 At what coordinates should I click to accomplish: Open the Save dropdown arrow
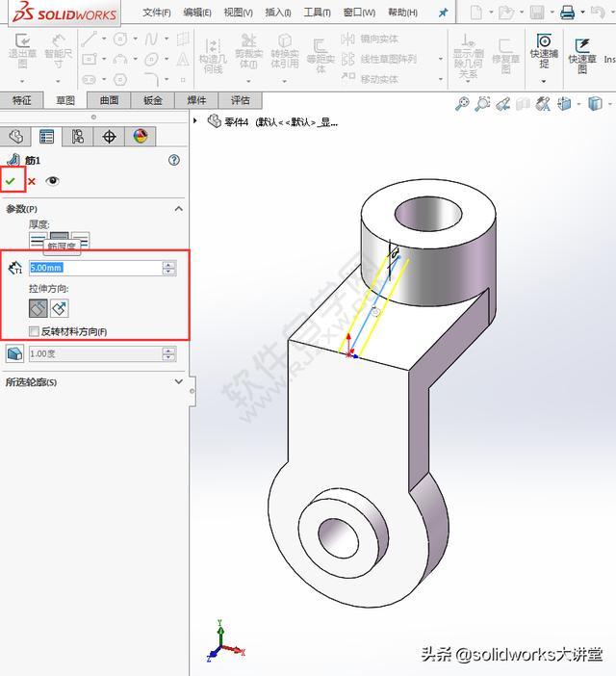[x=552, y=13]
